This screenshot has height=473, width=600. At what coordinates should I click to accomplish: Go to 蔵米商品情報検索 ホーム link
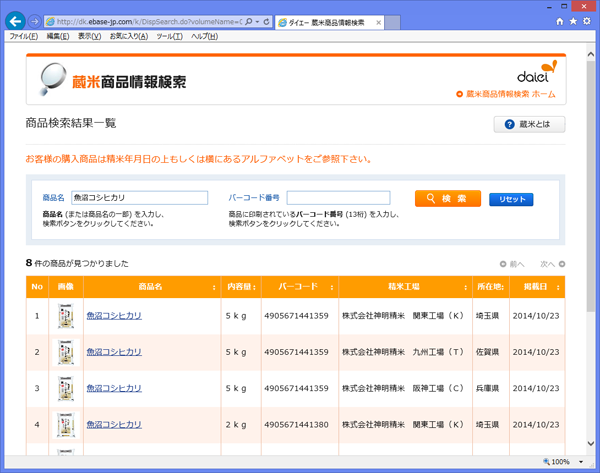coord(506,94)
